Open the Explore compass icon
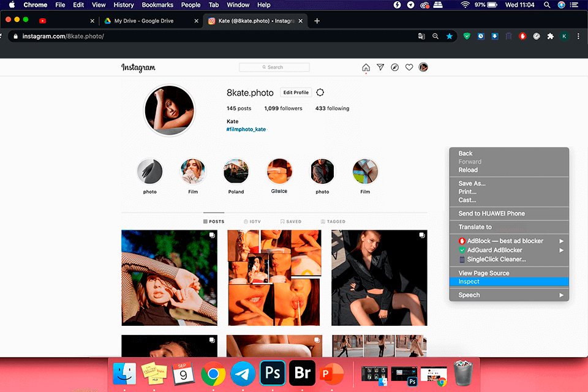 394,67
